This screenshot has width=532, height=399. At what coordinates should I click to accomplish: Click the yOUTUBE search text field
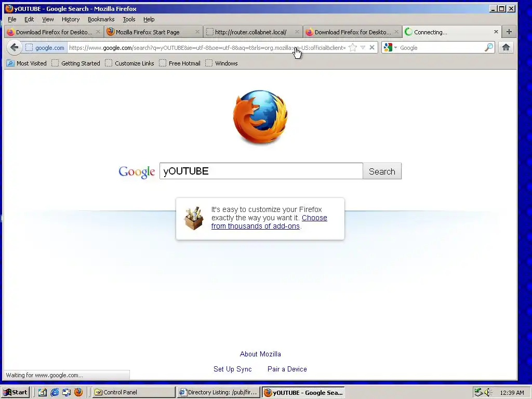(261, 171)
